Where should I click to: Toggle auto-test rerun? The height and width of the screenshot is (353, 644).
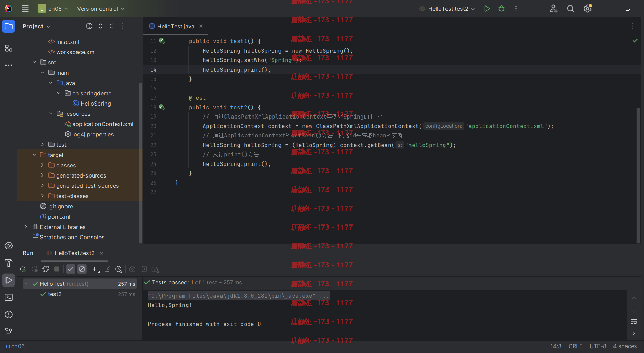pos(46,269)
